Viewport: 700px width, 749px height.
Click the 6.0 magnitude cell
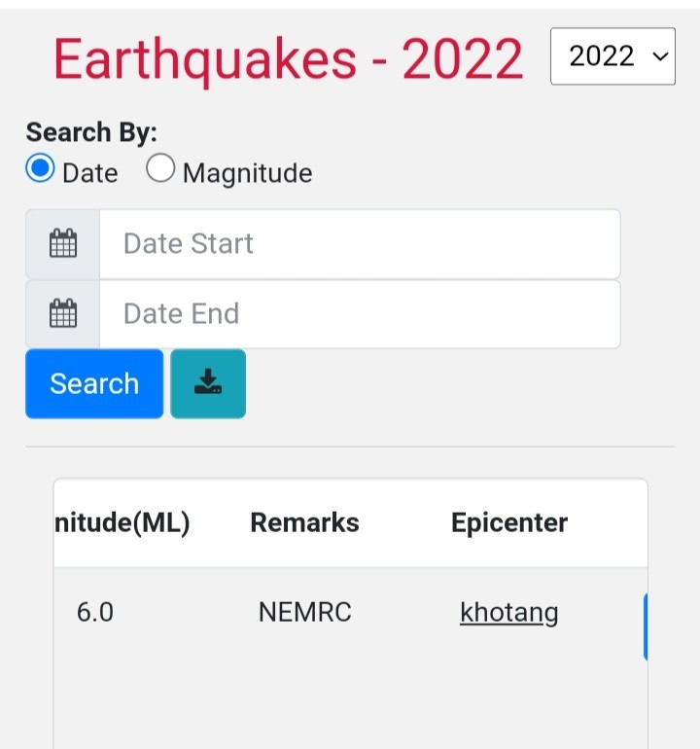[95, 612]
